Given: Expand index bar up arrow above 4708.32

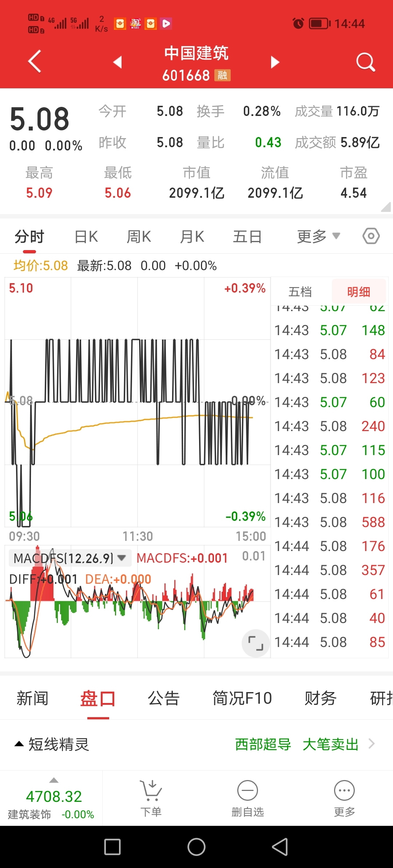Looking at the screenshot, I should coord(54,780).
